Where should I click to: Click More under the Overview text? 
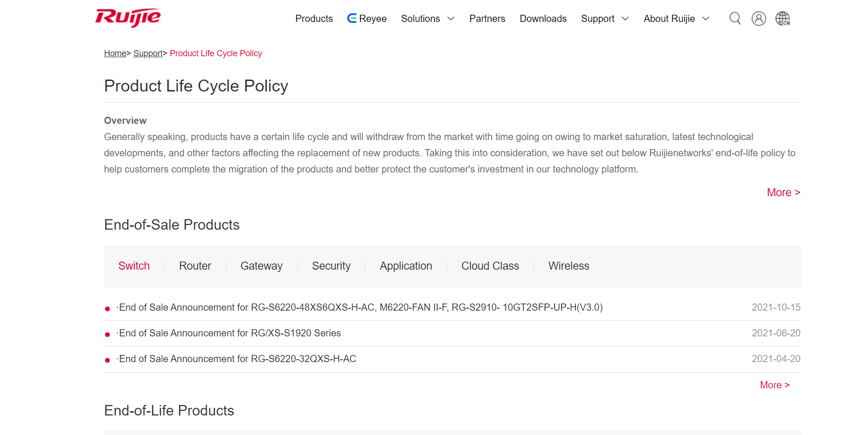pyautogui.click(x=784, y=192)
